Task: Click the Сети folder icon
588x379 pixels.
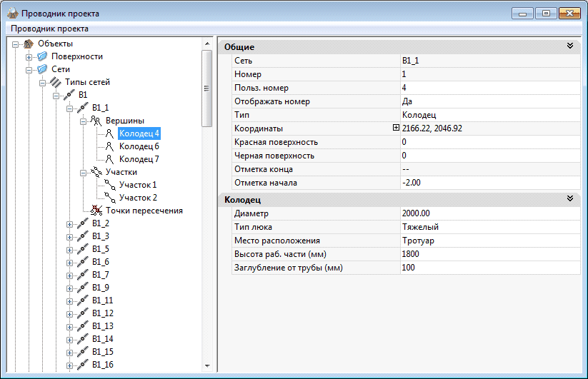Action: [42, 69]
